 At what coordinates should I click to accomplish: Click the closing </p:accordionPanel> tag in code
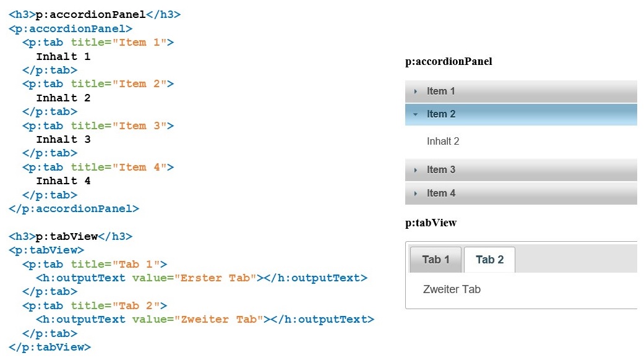click(x=74, y=209)
